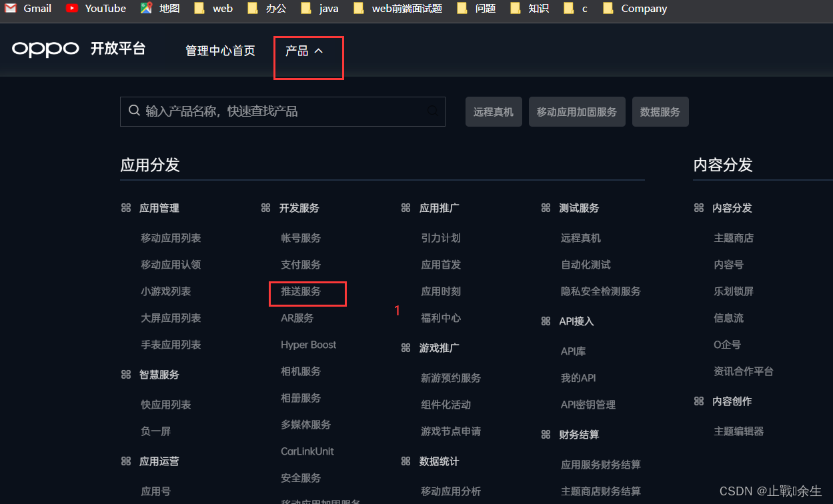Open the web前端面试题 bookmarks folder icon
This screenshot has height=504, width=833.
tap(358, 9)
